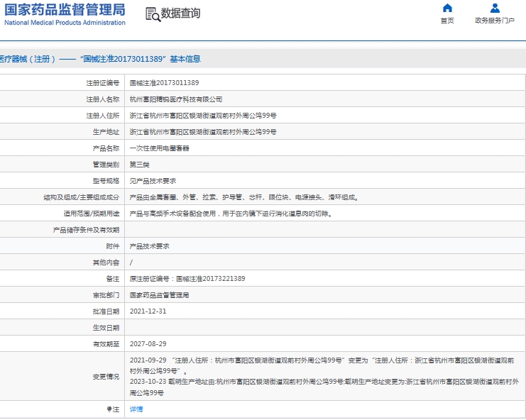
Task: Click the 原注册证编号 remark value
Action: point(187,279)
